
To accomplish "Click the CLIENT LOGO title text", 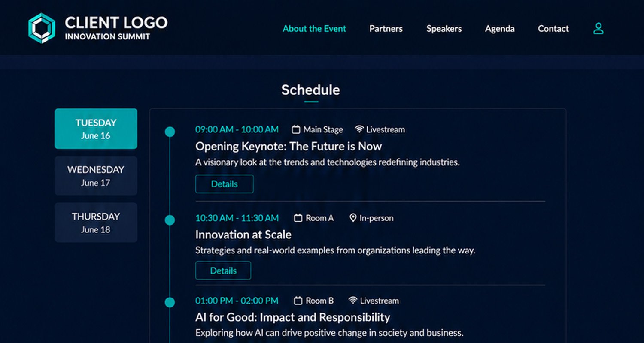I will point(116,22).
